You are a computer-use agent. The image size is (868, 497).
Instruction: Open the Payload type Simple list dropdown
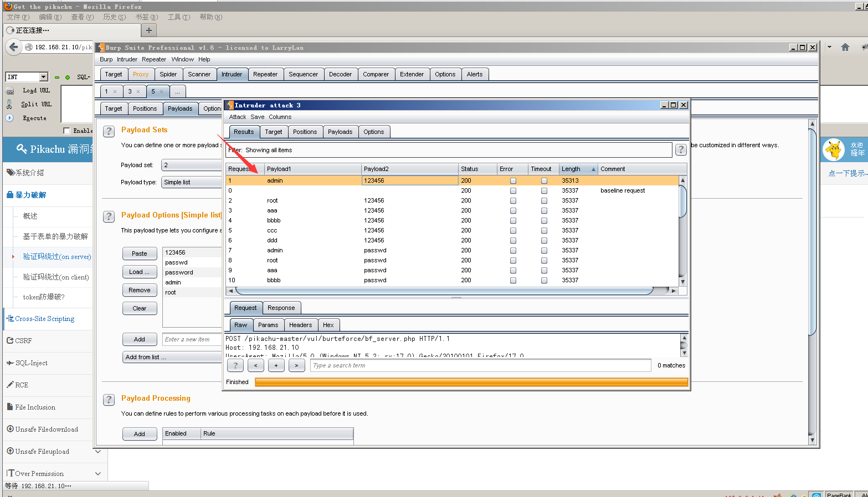192,182
